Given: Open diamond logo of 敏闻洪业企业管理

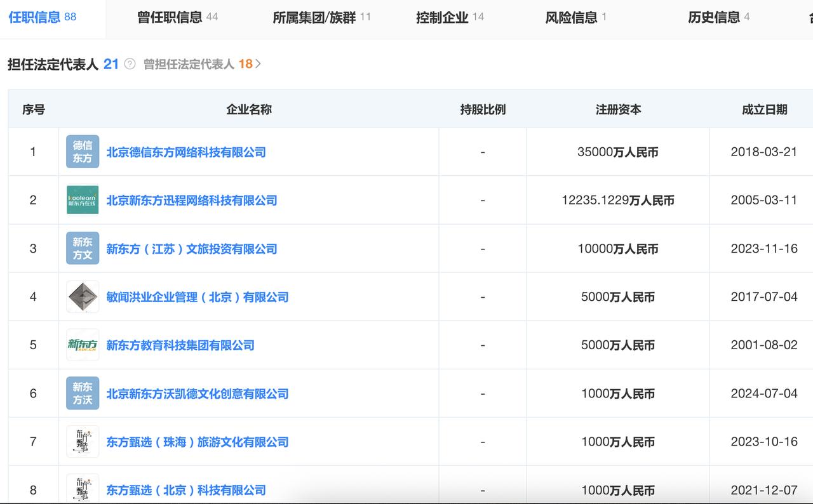Looking at the screenshot, I should click(x=83, y=296).
